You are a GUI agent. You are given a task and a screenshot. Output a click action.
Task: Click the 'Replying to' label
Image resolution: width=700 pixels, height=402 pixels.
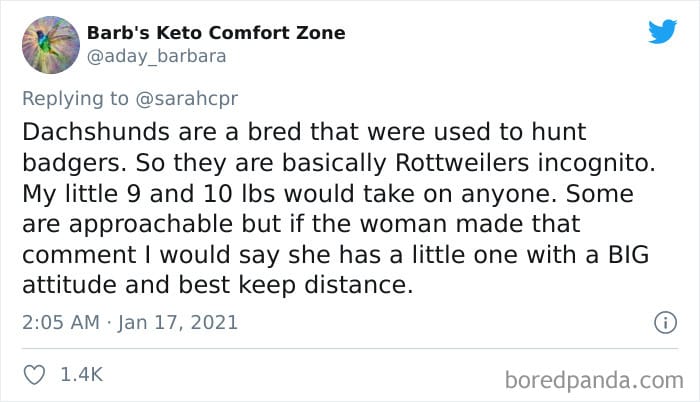(x=75, y=99)
